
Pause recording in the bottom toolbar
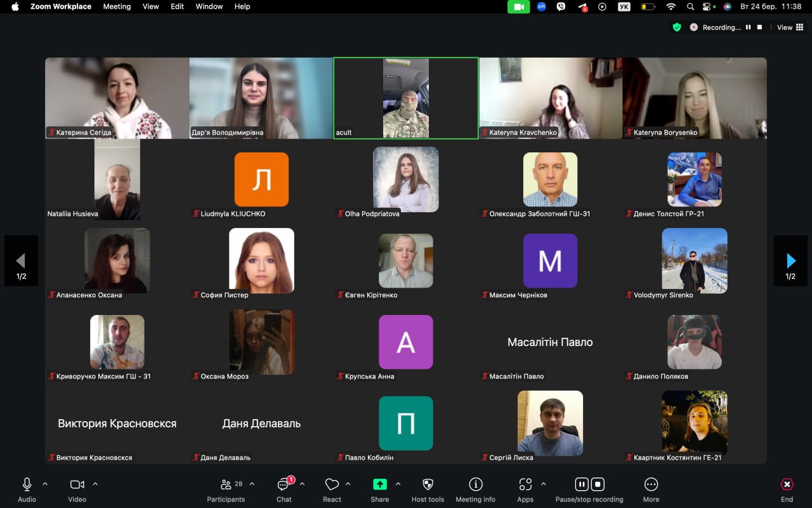581,485
